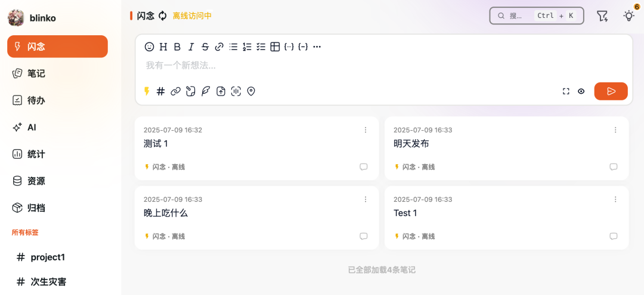644x295 pixels.
Task: Attach a resource with paperclip note icon
Action: click(190, 91)
